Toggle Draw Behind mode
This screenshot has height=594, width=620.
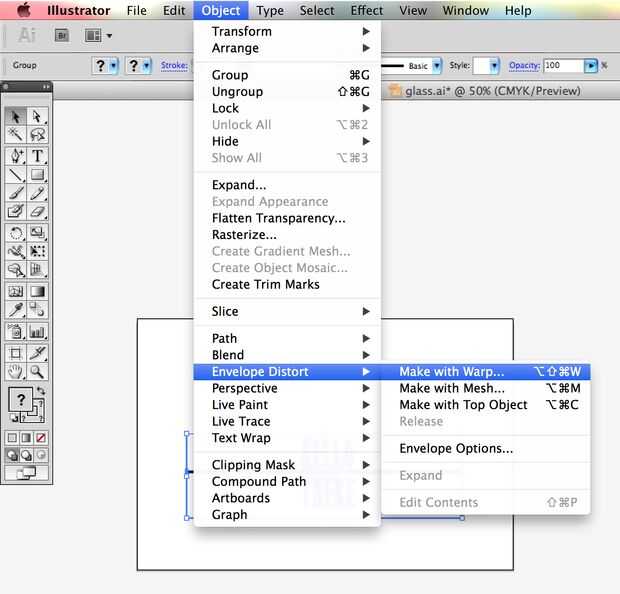point(26,455)
